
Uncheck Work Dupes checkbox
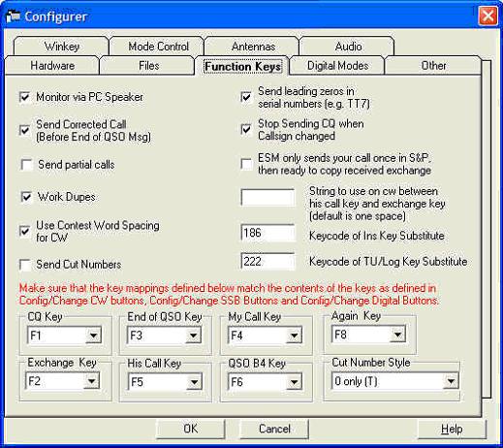26,197
